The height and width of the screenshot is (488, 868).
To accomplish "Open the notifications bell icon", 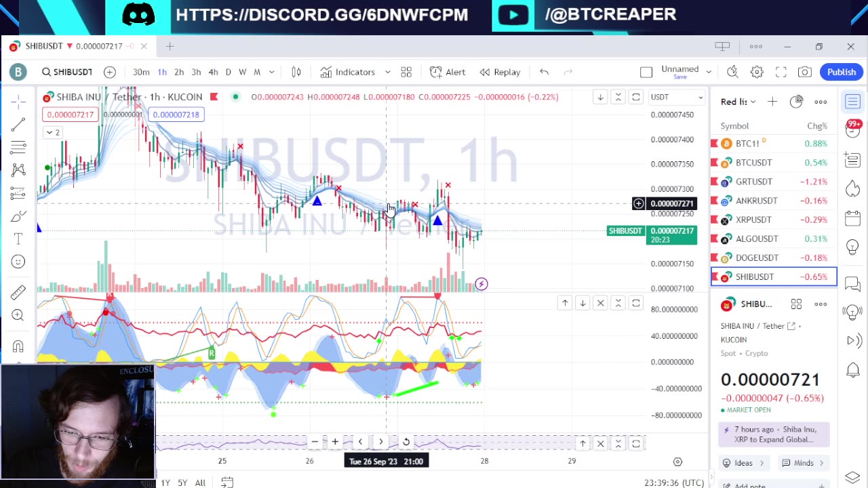I will coord(853,370).
